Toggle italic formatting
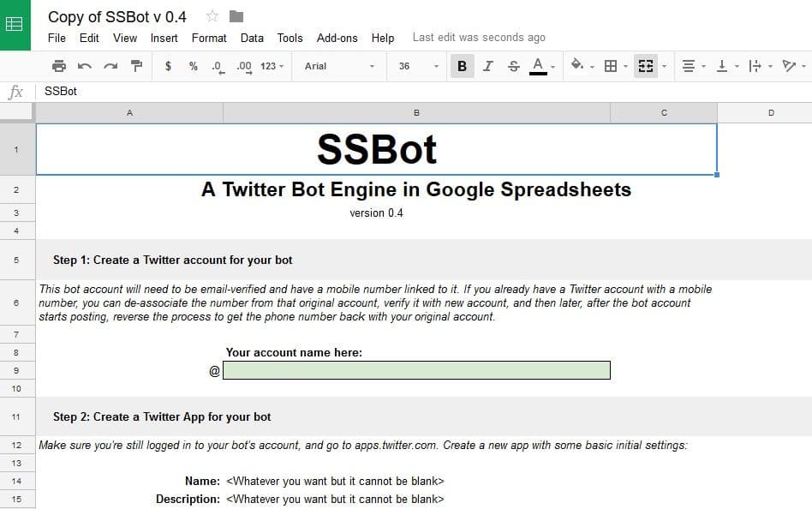812x509 pixels. 488,66
